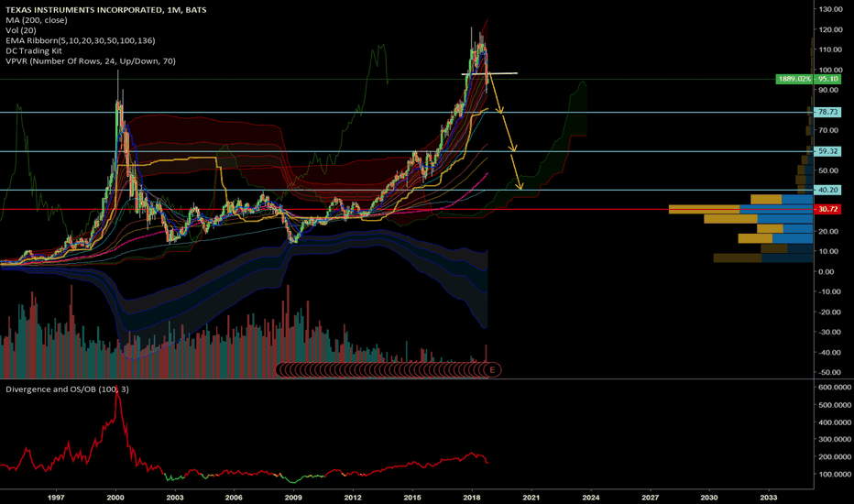This screenshot has height=504, width=854.
Task: Click '600.0000' on the divergence pane scale
Action: (x=835, y=387)
